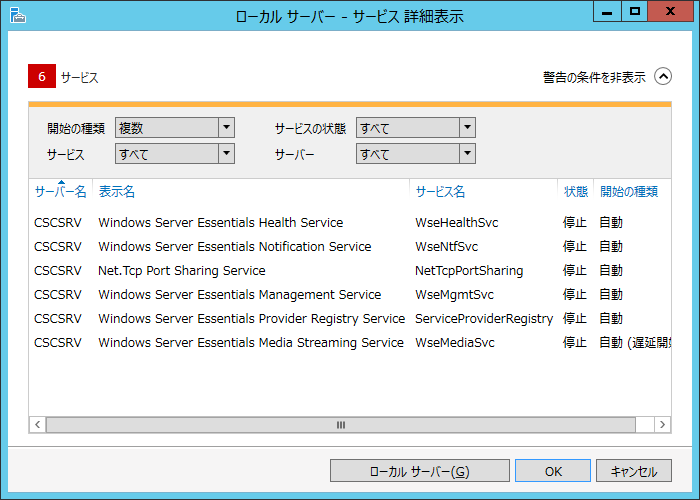Open the 開始の種類 dropdown showing 複数
The height and width of the screenshot is (500, 700).
pos(175,128)
